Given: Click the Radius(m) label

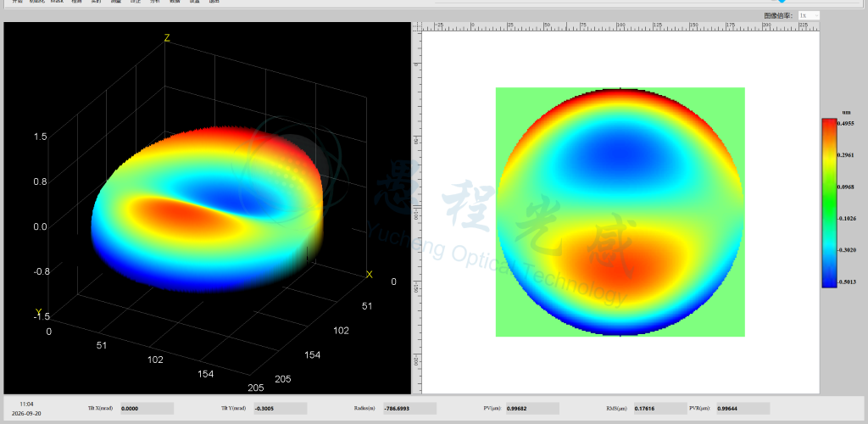Looking at the screenshot, I should [x=364, y=409].
